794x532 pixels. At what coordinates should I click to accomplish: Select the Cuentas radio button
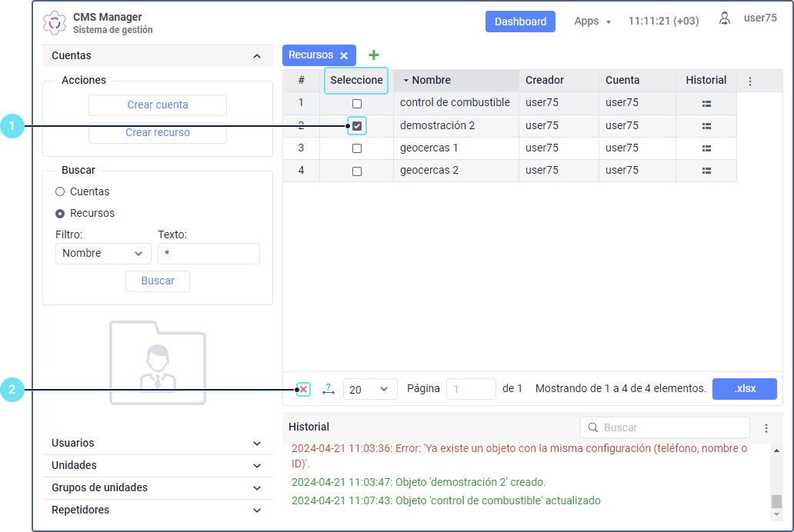pyautogui.click(x=60, y=192)
